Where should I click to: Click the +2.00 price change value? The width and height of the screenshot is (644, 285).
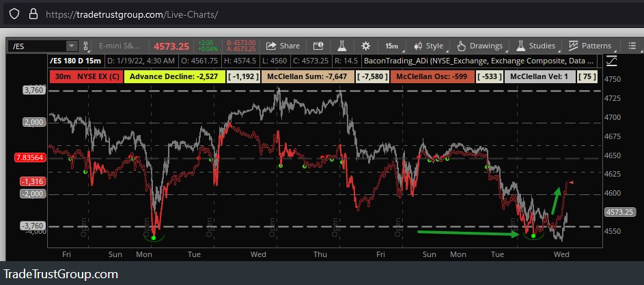205,43
